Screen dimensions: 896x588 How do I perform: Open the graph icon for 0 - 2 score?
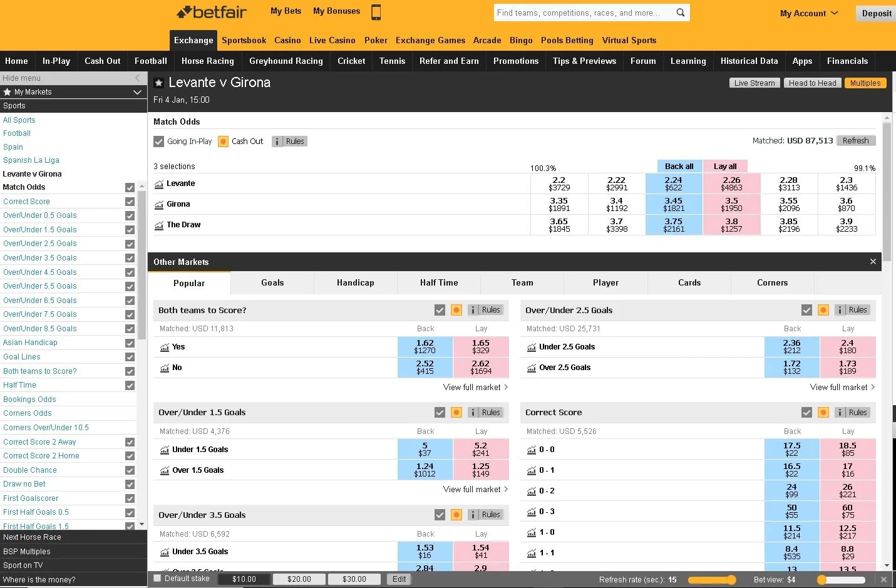pyautogui.click(x=532, y=492)
